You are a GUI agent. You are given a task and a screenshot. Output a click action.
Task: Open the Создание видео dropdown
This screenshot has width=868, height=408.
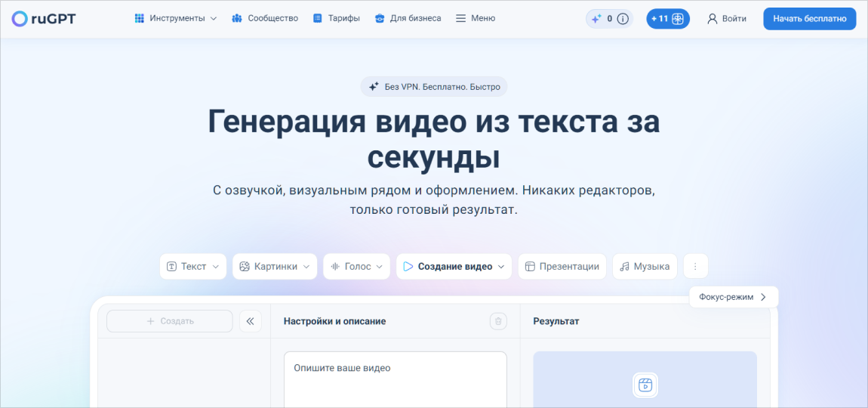[454, 266]
